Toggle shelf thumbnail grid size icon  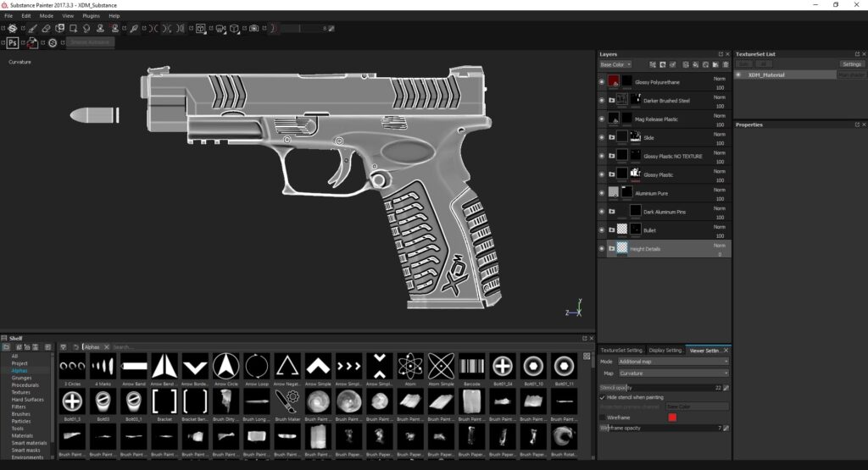tap(587, 356)
